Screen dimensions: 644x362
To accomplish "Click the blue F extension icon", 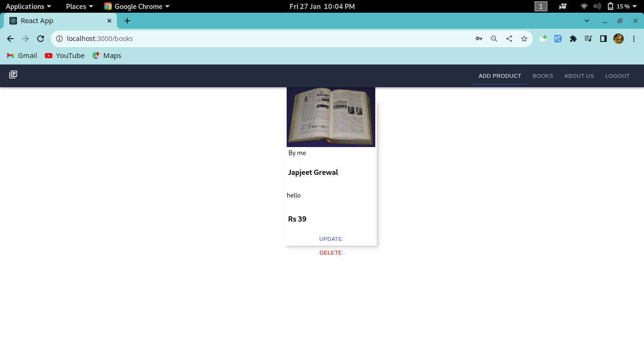I will (558, 39).
